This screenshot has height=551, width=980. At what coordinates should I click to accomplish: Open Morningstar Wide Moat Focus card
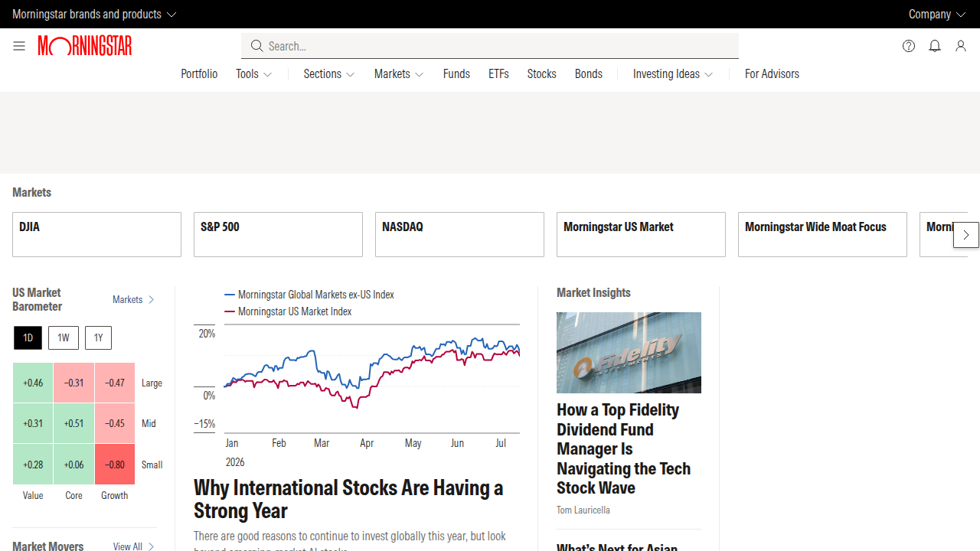pyautogui.click(x=822, y=234)
